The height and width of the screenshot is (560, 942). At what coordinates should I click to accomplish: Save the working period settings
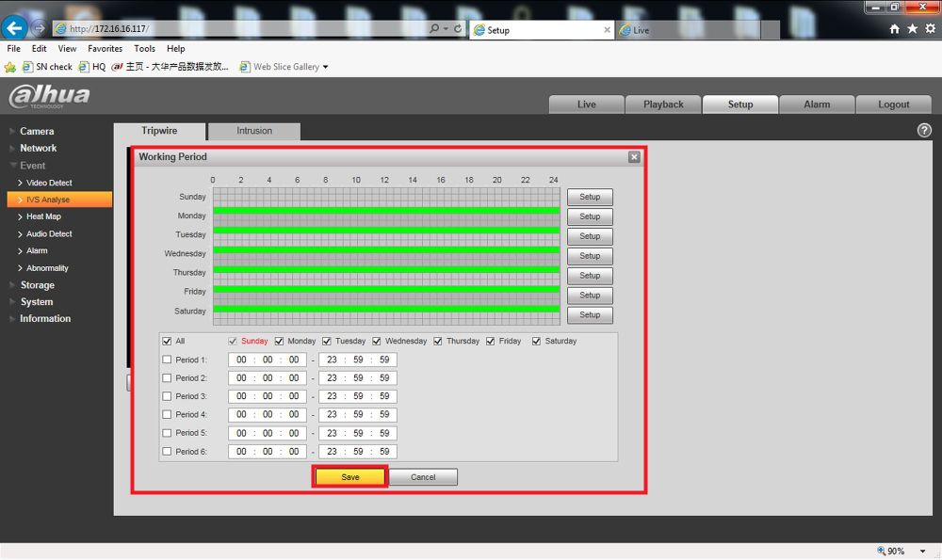click(350, 477)
